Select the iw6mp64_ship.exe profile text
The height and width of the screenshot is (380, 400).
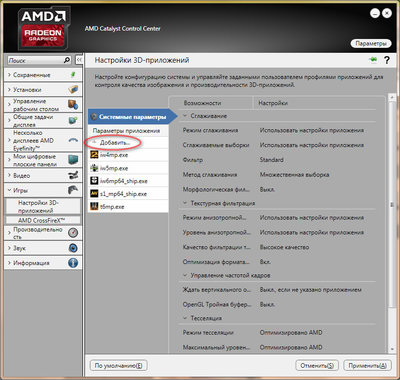(x=124, y=181)
